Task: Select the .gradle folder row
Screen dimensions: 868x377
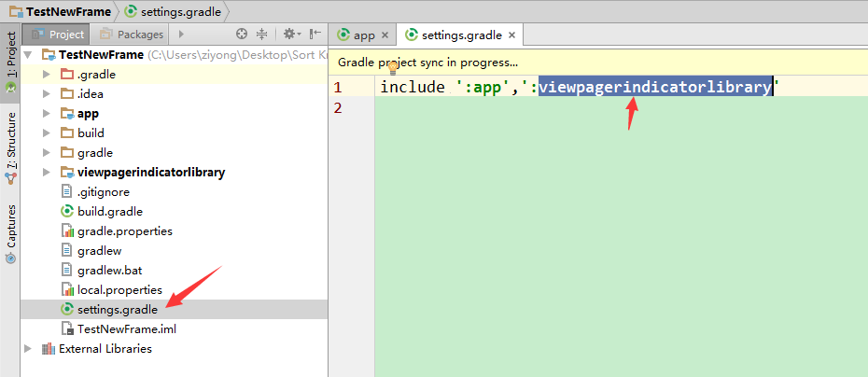Action: (175, 74)
